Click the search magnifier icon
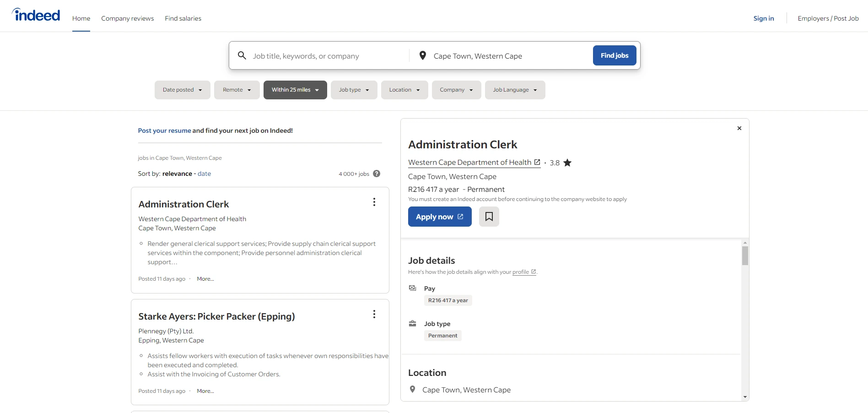868x413 pixels. (x=242, y=55)
